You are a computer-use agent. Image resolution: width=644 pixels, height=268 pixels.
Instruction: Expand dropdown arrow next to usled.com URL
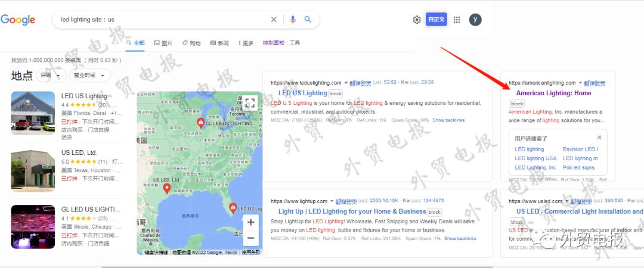(x=567, y=201)
